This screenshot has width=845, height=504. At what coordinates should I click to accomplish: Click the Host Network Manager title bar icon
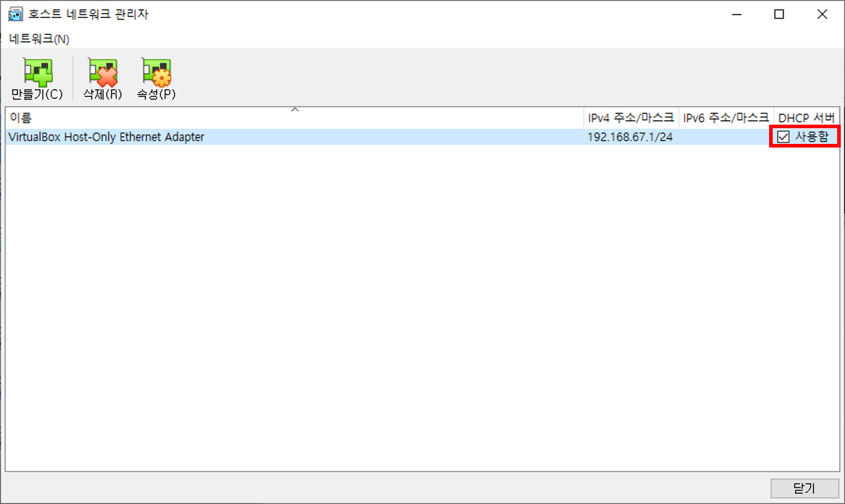[x=16, y=14]
